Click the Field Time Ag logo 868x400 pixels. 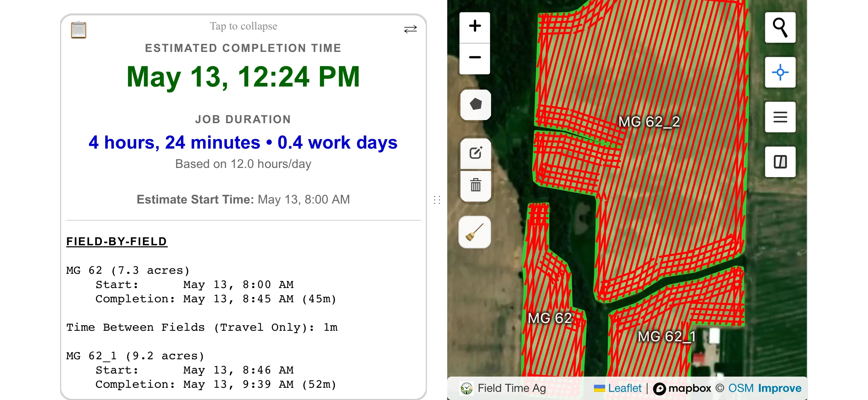[x=467, y=388]
